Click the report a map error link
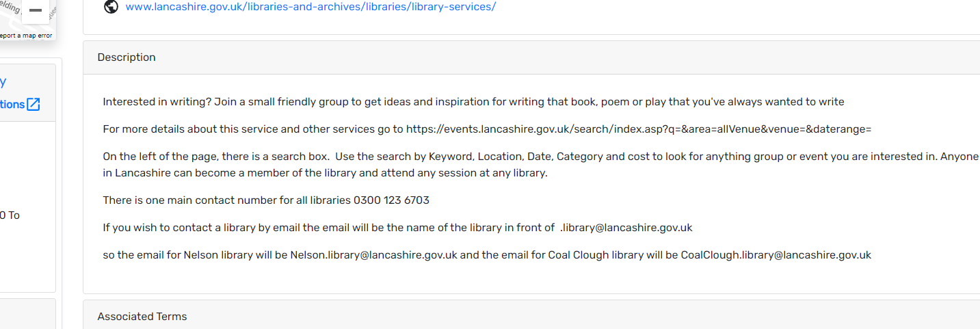 coord(26,36)
